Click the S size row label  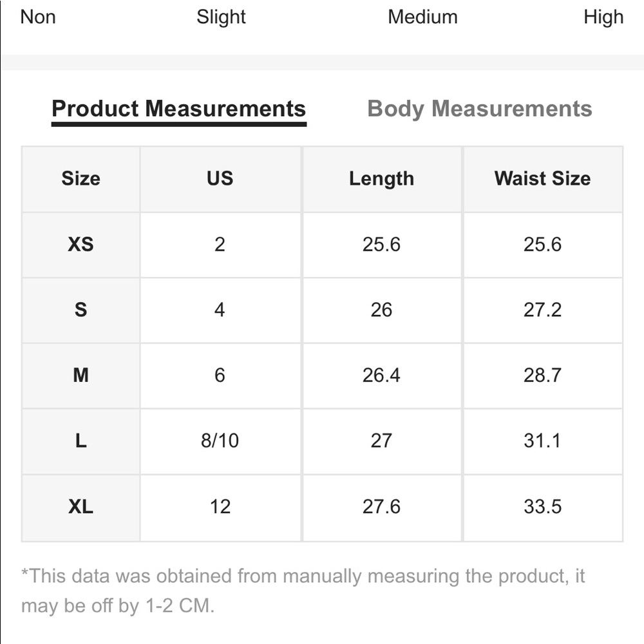[x=80, y=310]
